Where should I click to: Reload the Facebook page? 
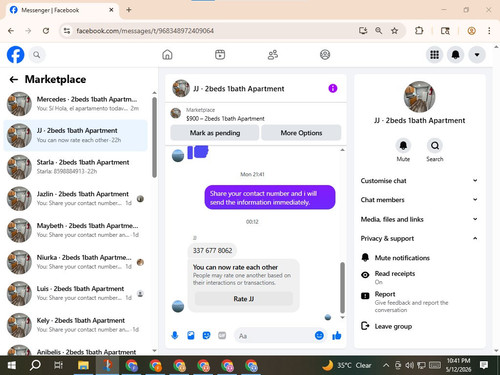pyautogui.click(x=46, y=31)
